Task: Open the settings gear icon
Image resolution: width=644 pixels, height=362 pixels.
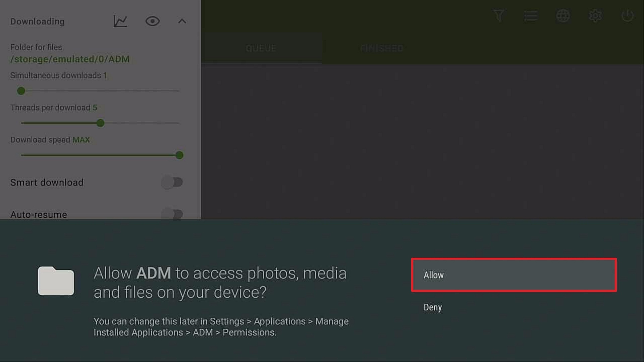Action: [595, 16]
